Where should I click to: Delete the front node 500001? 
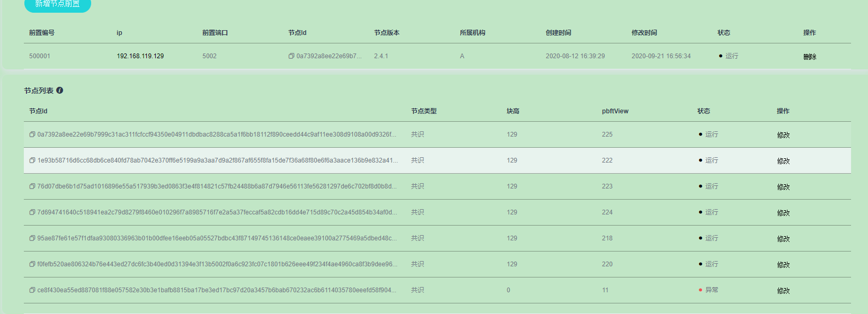pyautogui.click(x=810, y=57)
